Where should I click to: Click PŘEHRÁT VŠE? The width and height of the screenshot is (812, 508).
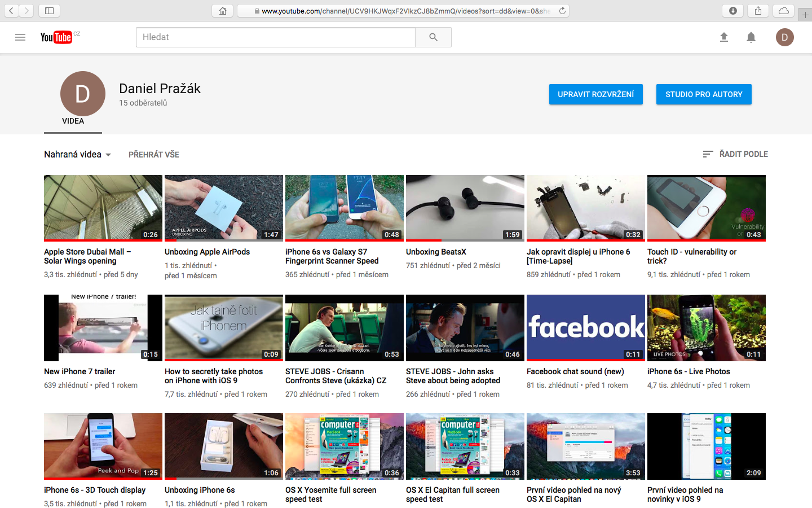pyautogui.click(x=154, y=155)
